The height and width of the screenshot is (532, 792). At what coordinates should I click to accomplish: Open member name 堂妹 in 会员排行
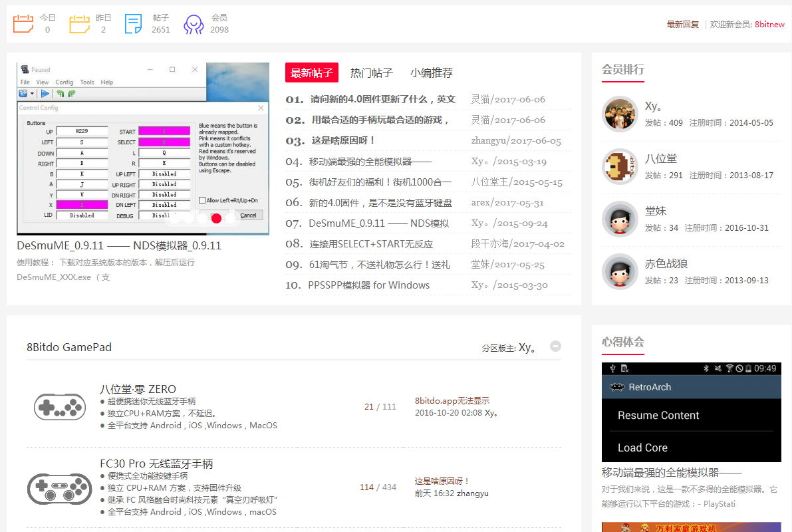(656, 211)
